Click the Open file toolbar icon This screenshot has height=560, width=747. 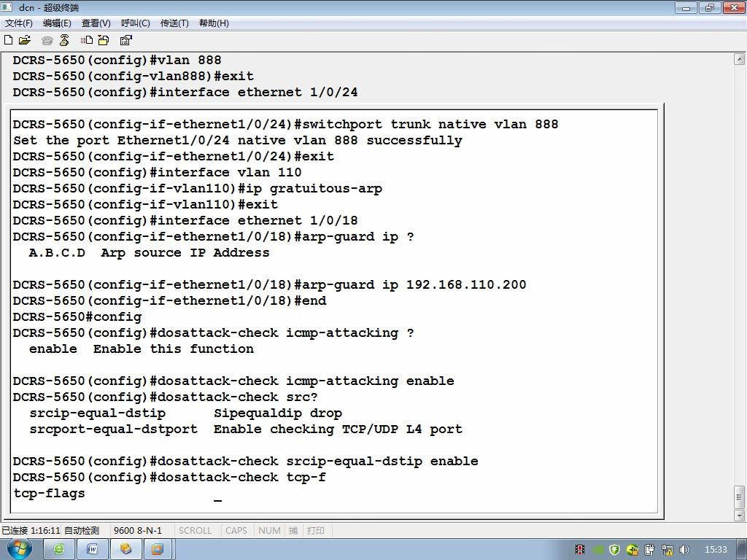24,40
